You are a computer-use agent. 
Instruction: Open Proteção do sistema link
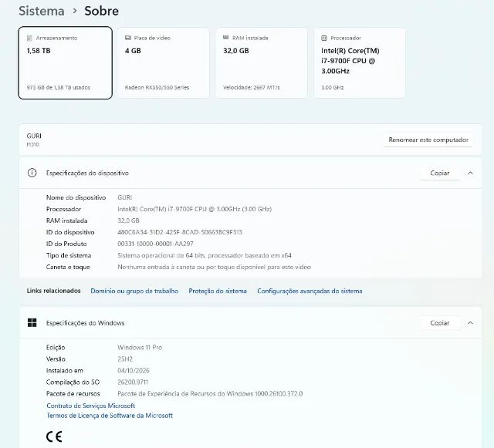click(x=218, y=291)
